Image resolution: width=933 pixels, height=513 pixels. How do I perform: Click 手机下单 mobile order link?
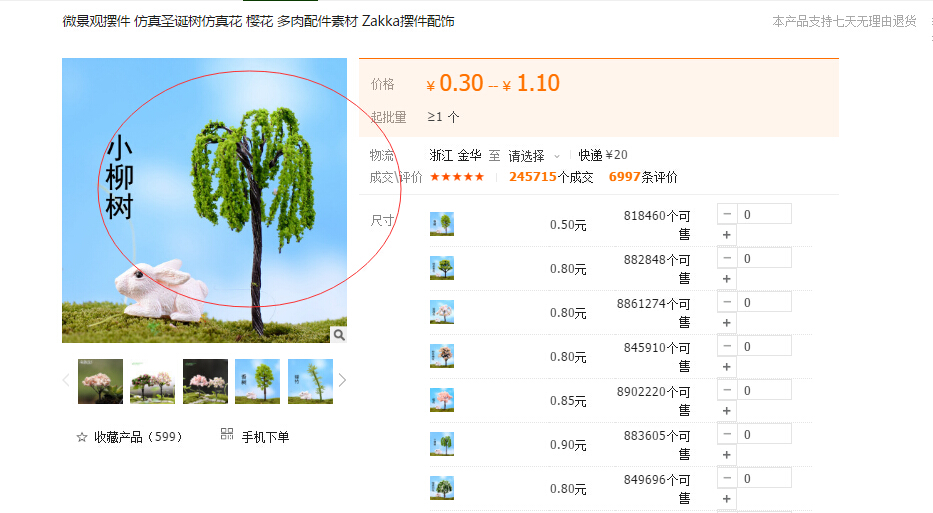[265, 437]
